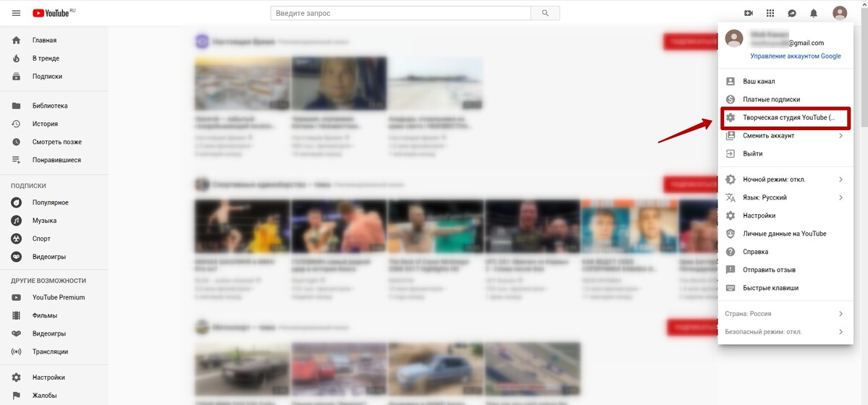The image size is (868, 405).
Task: Open Справка help menu item
Action: (785, 252)
